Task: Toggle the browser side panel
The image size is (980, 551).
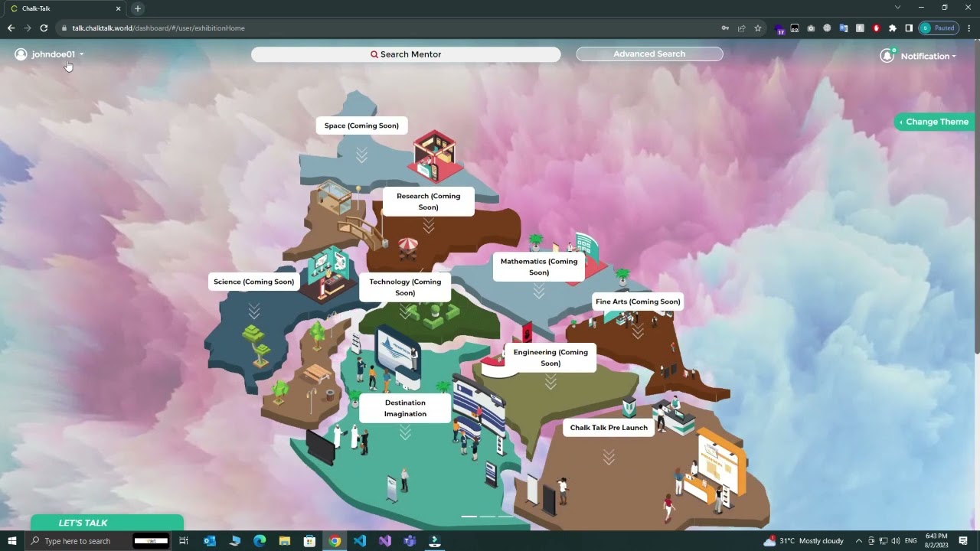Action: pyautogui.click(x=909, y=28)
